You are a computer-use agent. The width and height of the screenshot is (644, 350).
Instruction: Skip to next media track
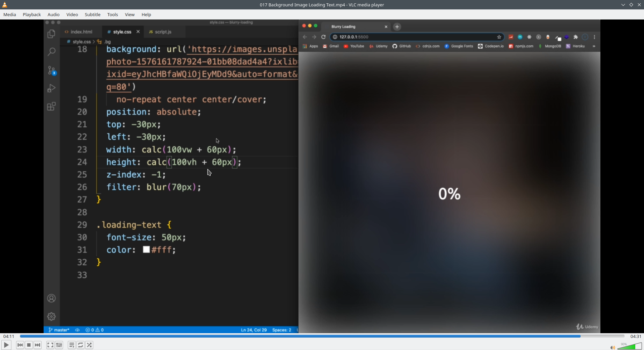click(38, 345)
